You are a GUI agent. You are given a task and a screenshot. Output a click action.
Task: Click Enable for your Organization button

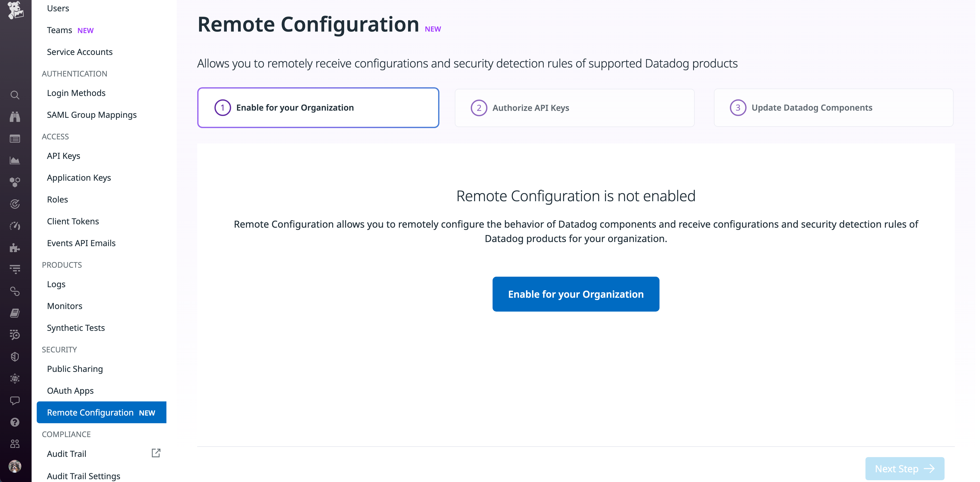coord(575,294)
